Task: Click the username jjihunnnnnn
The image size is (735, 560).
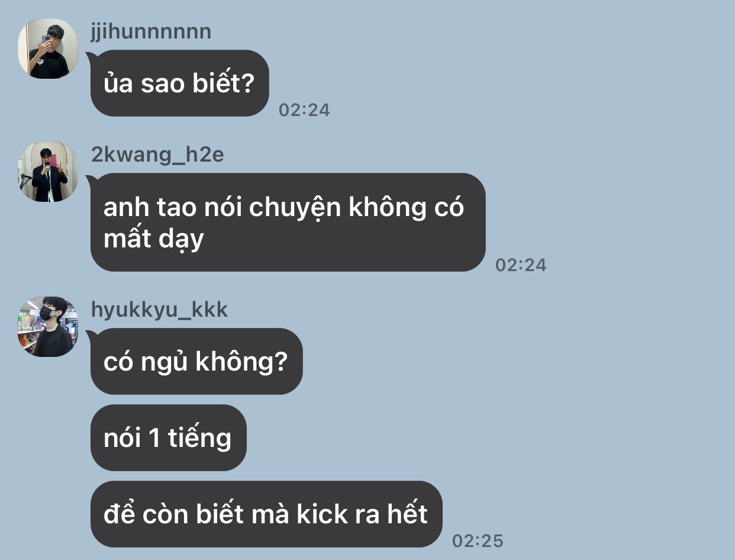Action: [x=151, y=31]
